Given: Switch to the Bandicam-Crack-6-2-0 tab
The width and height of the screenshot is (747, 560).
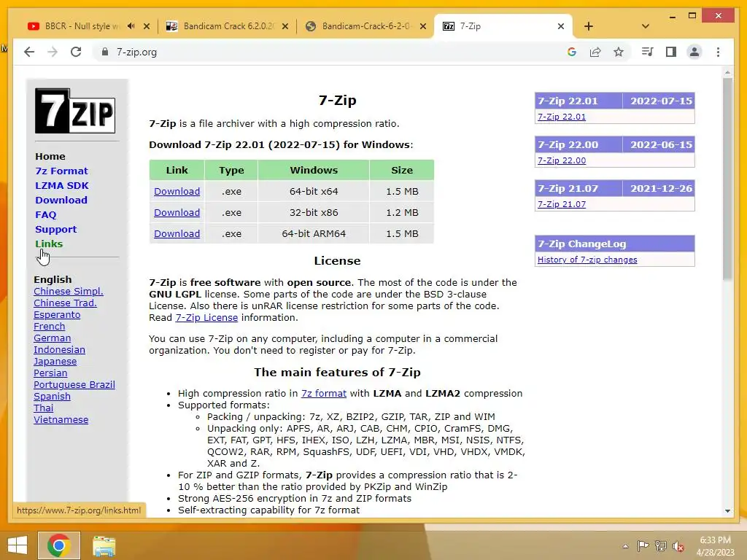Looking at the screenshot, I should pyautogui.click(x=365, y=26).
